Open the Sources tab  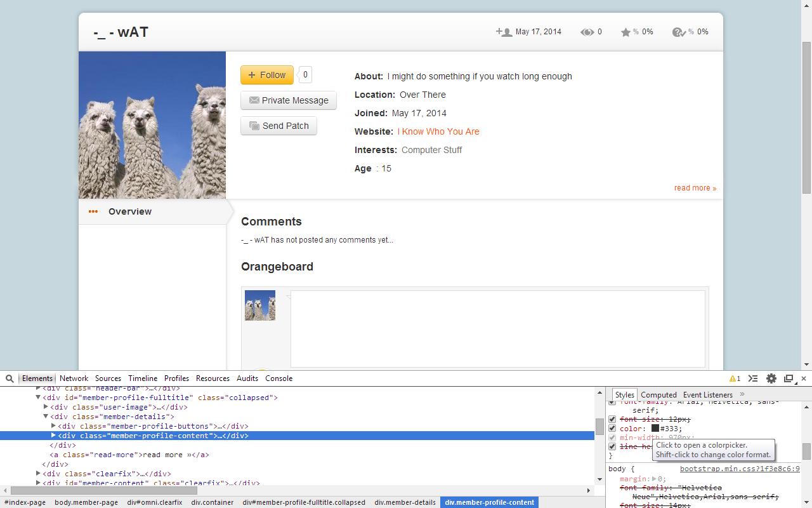(108, 378)
